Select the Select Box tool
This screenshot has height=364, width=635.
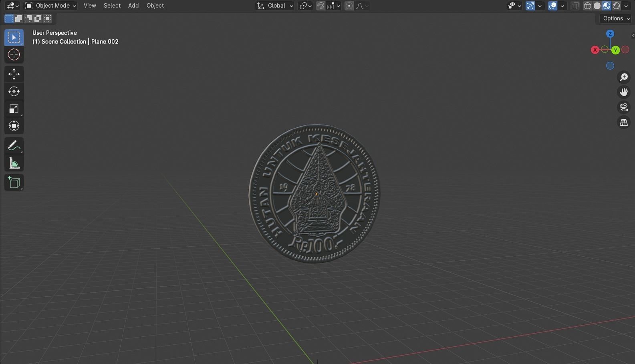[x=14, y=37]
